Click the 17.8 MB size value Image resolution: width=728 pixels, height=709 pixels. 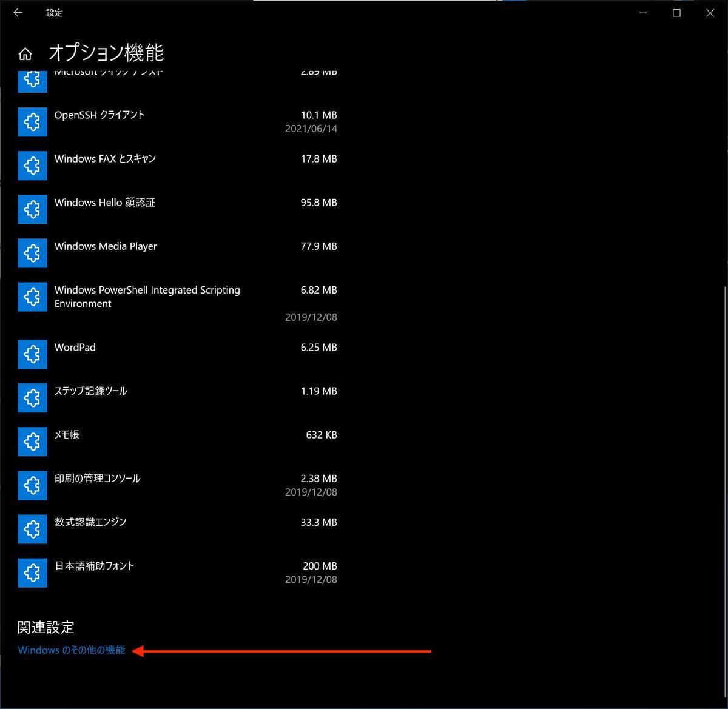318,158
